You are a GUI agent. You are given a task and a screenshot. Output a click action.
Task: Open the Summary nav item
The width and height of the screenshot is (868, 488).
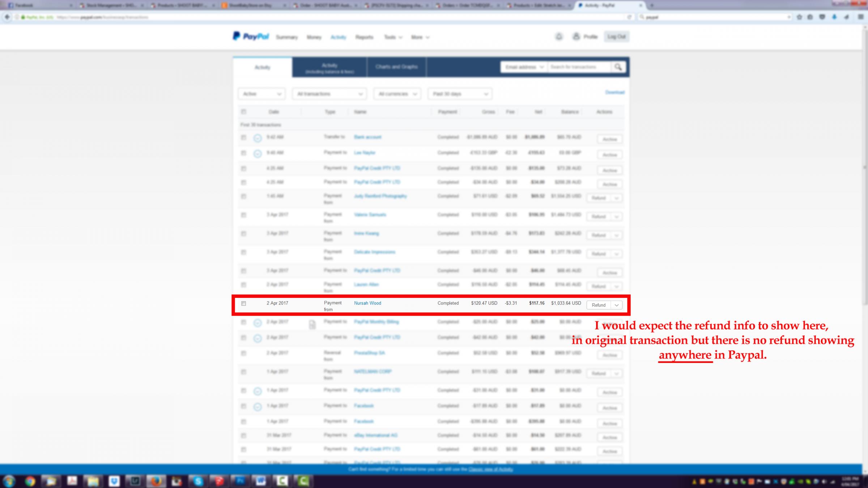(287, 37)
